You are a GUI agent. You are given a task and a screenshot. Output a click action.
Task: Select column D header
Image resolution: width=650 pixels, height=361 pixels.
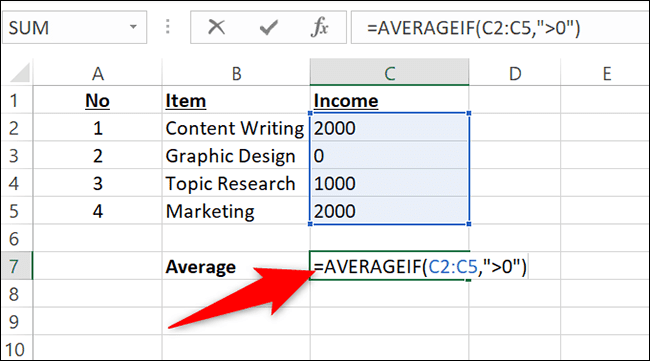(515, 73)
